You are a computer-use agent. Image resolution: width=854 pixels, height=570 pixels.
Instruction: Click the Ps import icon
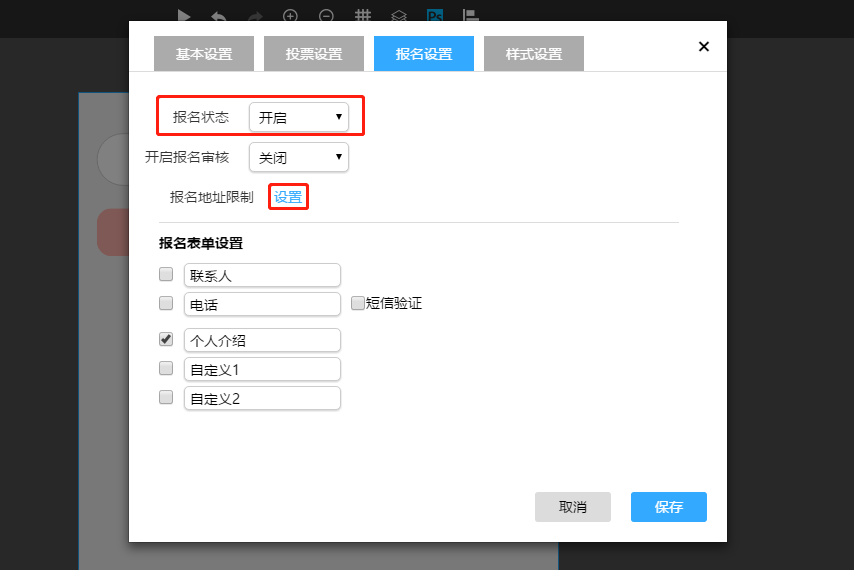pyautogui.click(x=435, y=16)
